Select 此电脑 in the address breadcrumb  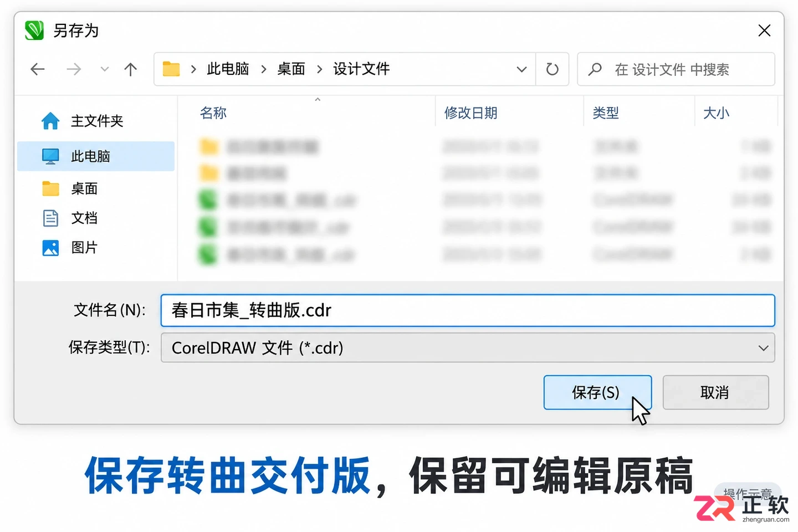[x=228, y=69]
